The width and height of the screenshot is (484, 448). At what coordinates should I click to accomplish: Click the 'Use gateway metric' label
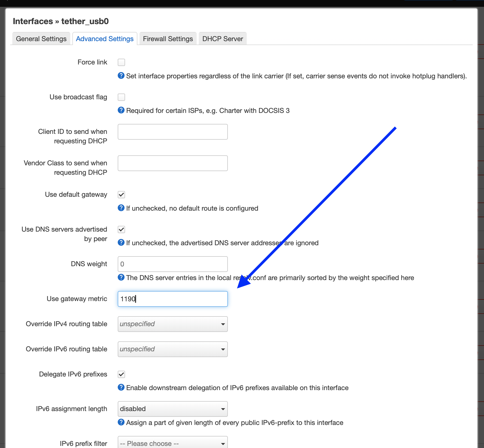77,299
